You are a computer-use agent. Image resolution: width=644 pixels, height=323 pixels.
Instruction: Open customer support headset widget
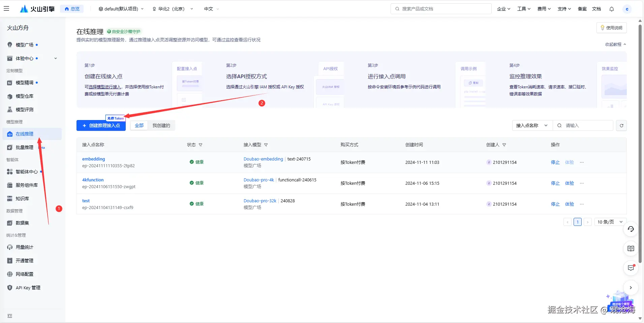[631, 229]
